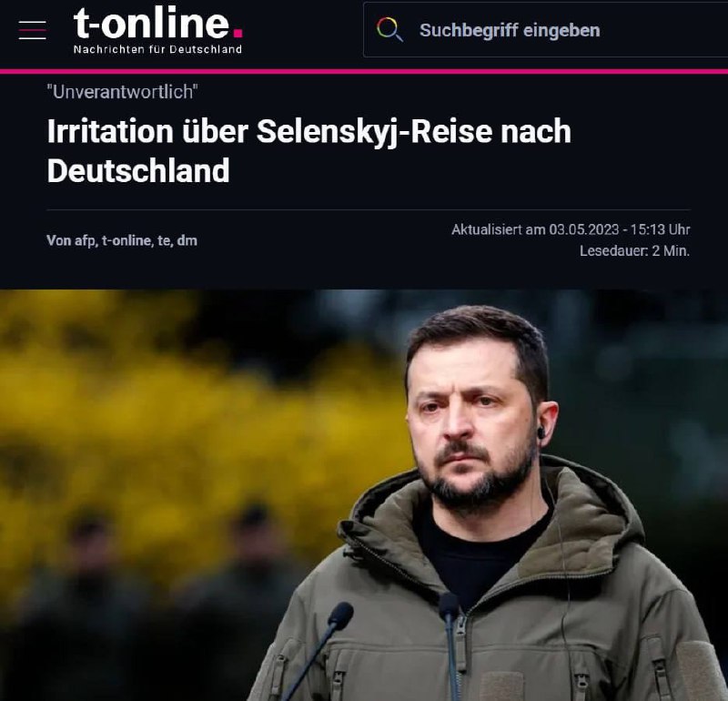This screenshot has height=701, width=728.
Task: Click the center microphone in the photo
Action: coord(449,606)
